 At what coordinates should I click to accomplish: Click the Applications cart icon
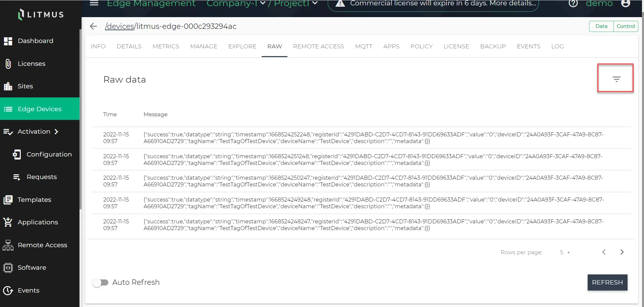click(x=8, y=222)
